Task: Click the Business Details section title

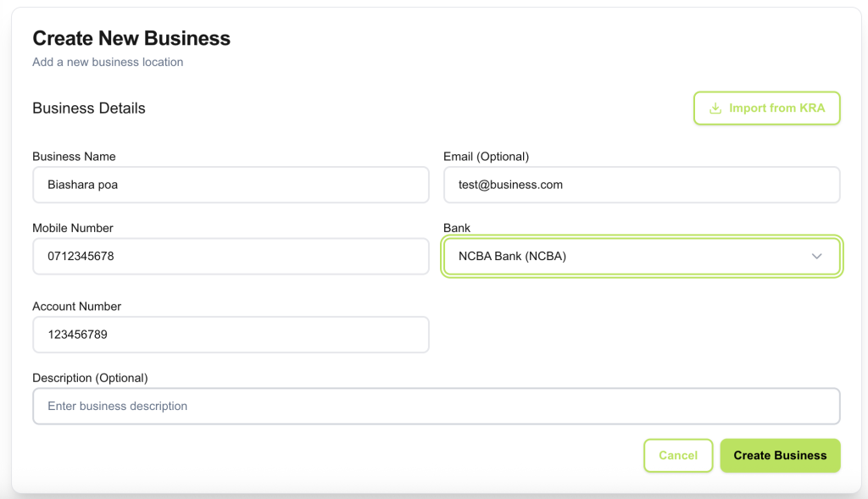Action: point(88,108)
